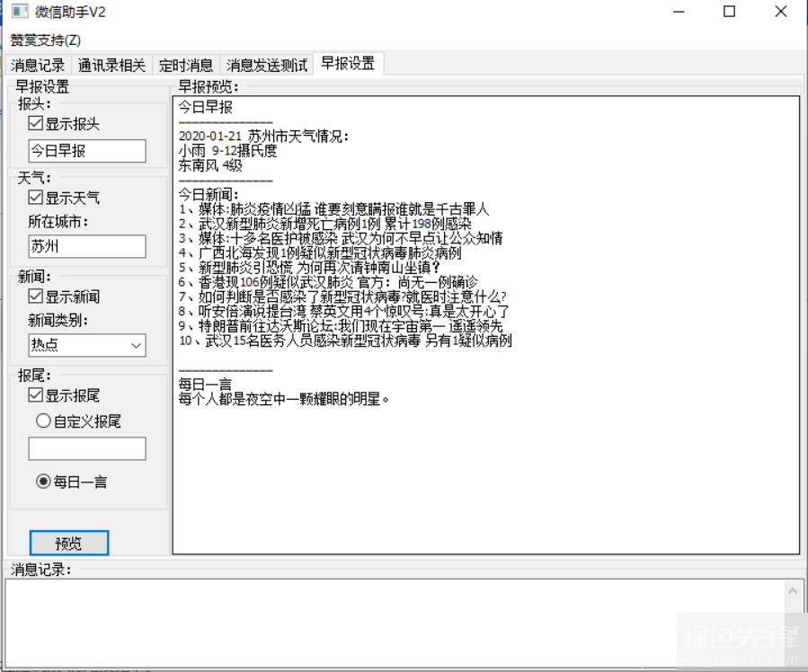Expand the 新闻类别 dropdown showing 热点

[87, 345]
